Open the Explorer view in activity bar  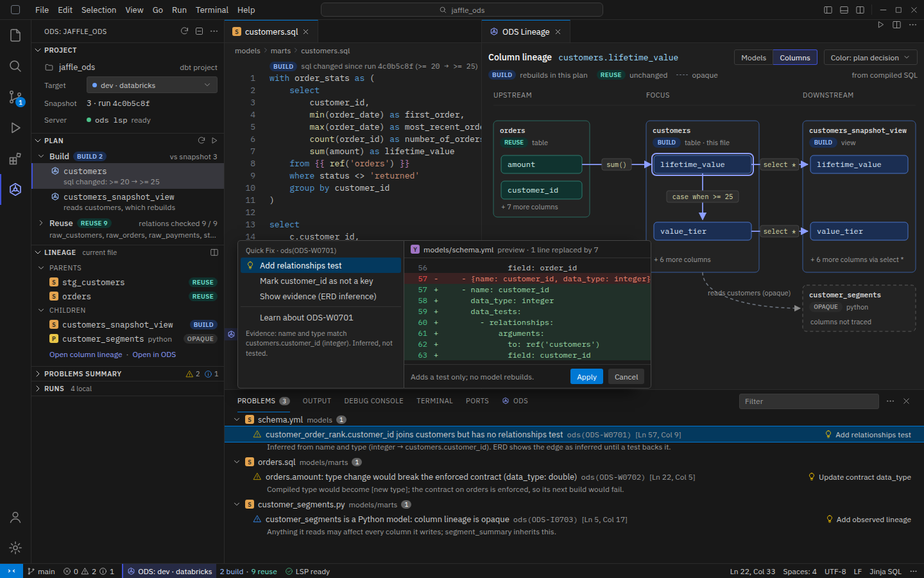point(15,35)
